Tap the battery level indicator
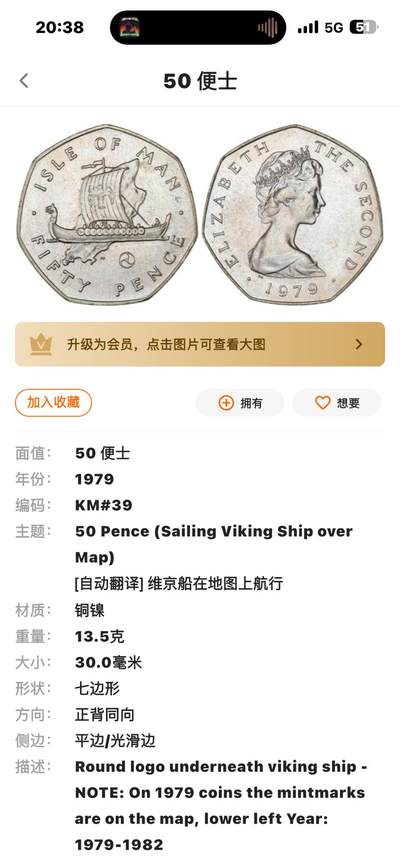 363,27
